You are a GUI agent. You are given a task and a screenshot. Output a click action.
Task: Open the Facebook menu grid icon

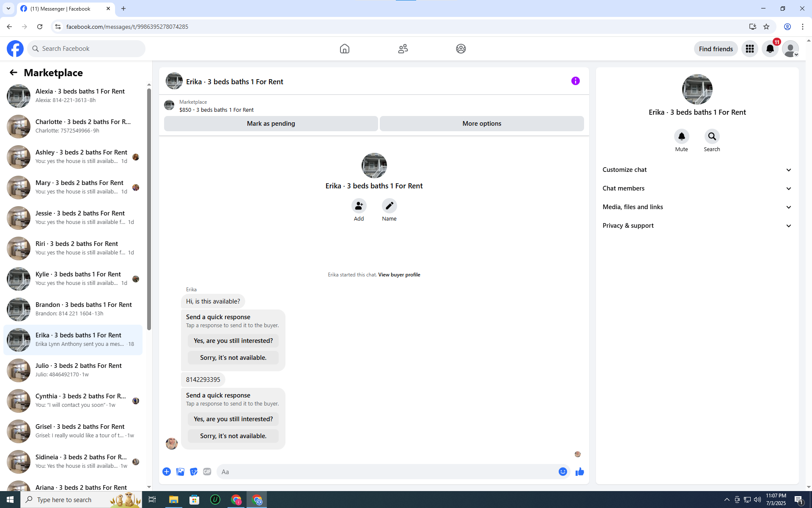(x=749, y=49)
